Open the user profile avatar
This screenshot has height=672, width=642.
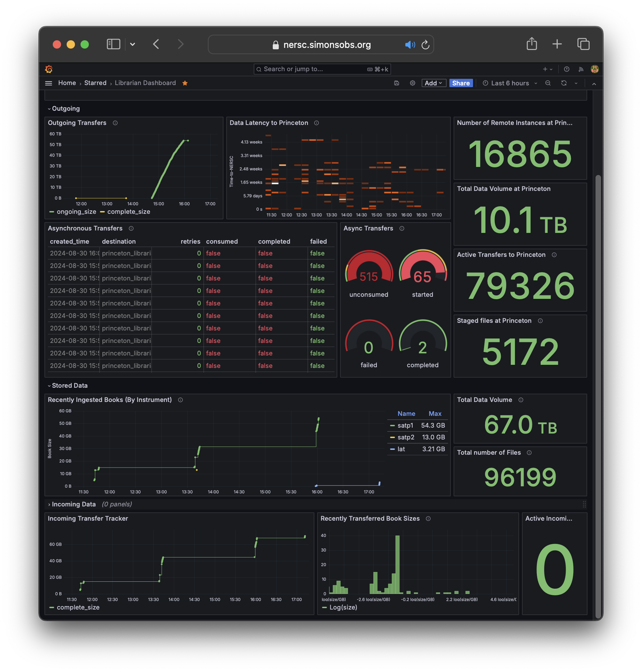point(595,69)
